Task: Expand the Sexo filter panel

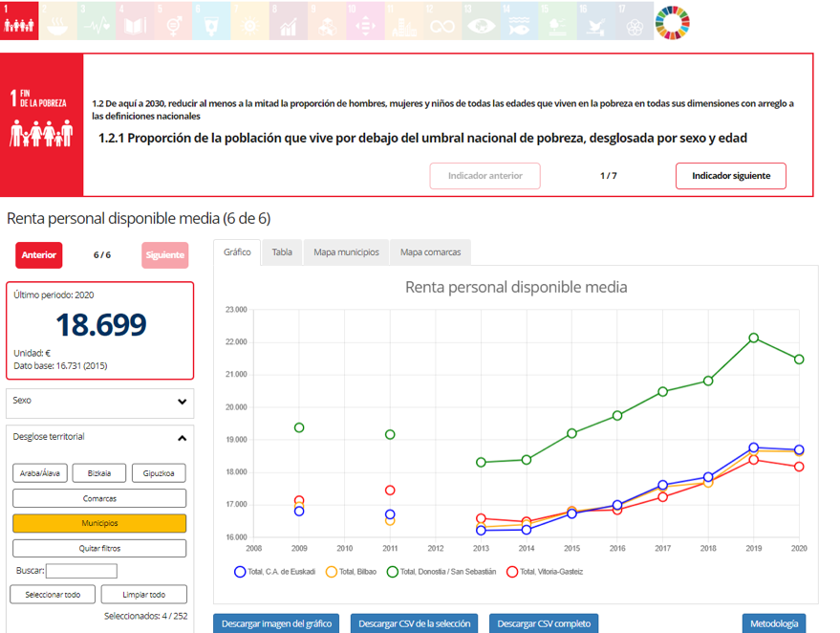Action: tap(99, 403)
